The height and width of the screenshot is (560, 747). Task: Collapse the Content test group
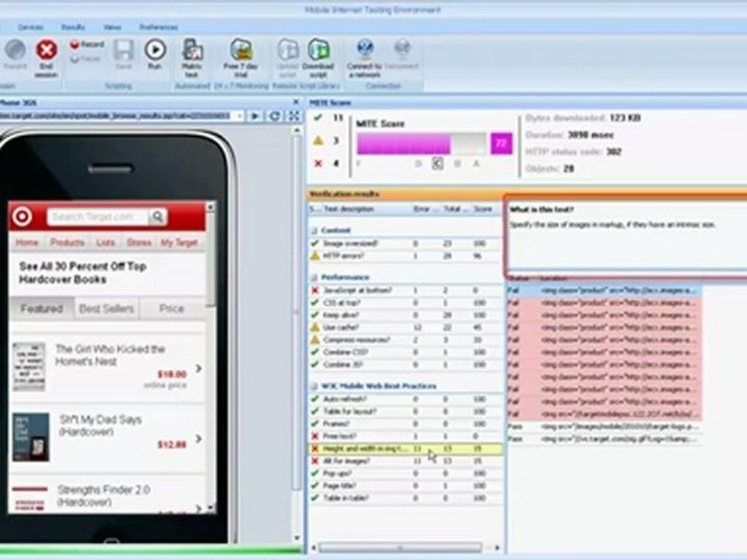[x=314, y=230]
